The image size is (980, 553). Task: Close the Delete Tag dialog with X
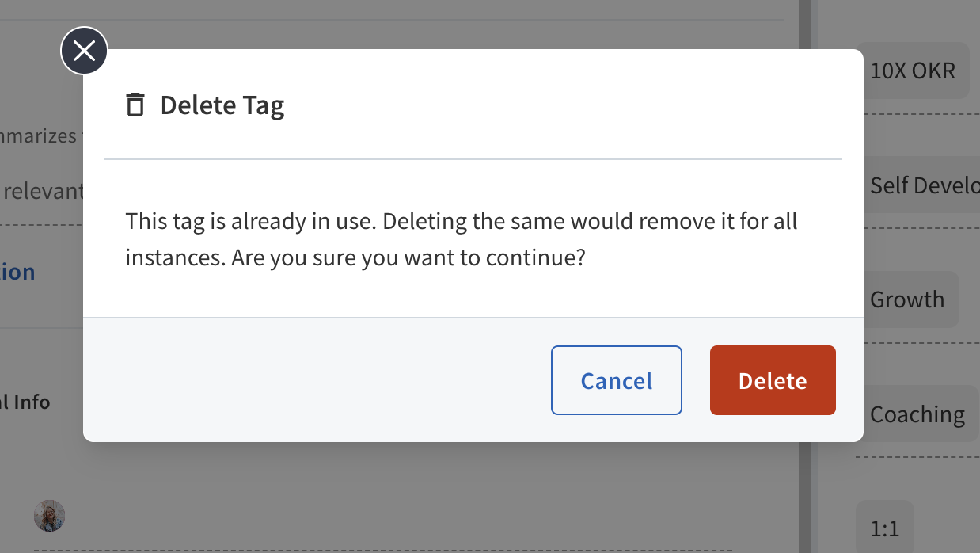pyautogui.click(x=84, y=51)
